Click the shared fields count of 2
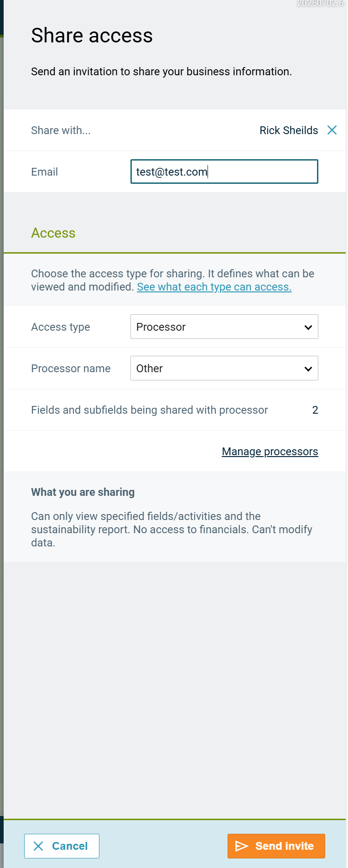Screen dimensions: 348x868 315,410
